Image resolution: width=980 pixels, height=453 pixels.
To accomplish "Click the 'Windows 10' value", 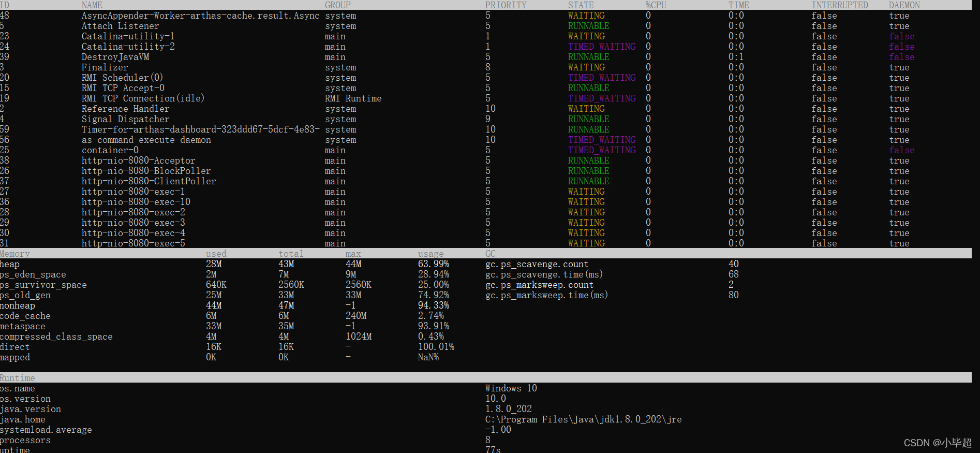I will click(511, 388).
